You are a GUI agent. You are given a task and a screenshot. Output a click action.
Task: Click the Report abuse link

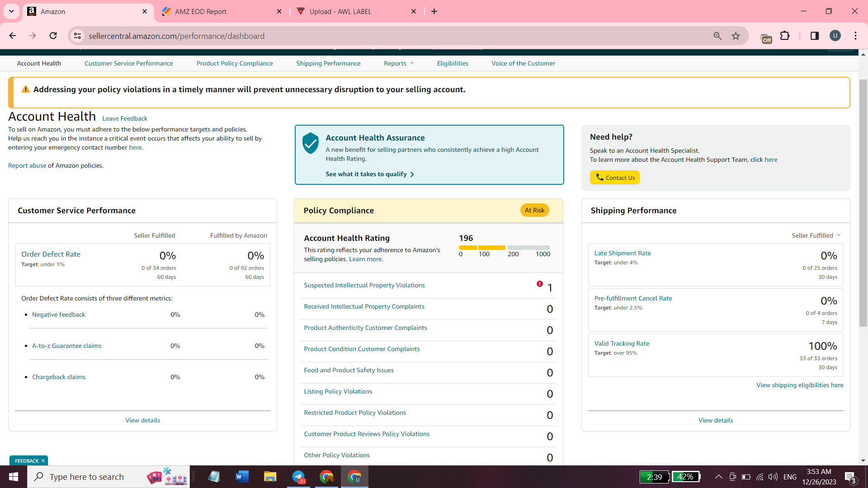pos(27,165)
